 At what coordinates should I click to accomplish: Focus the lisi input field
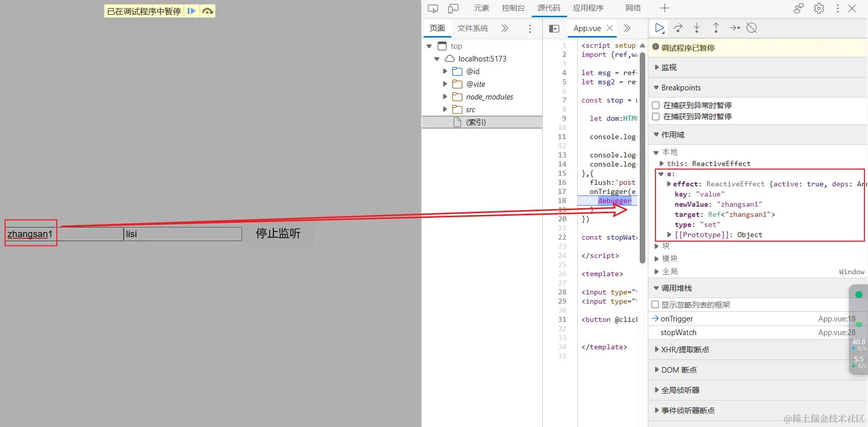(183, 234)
